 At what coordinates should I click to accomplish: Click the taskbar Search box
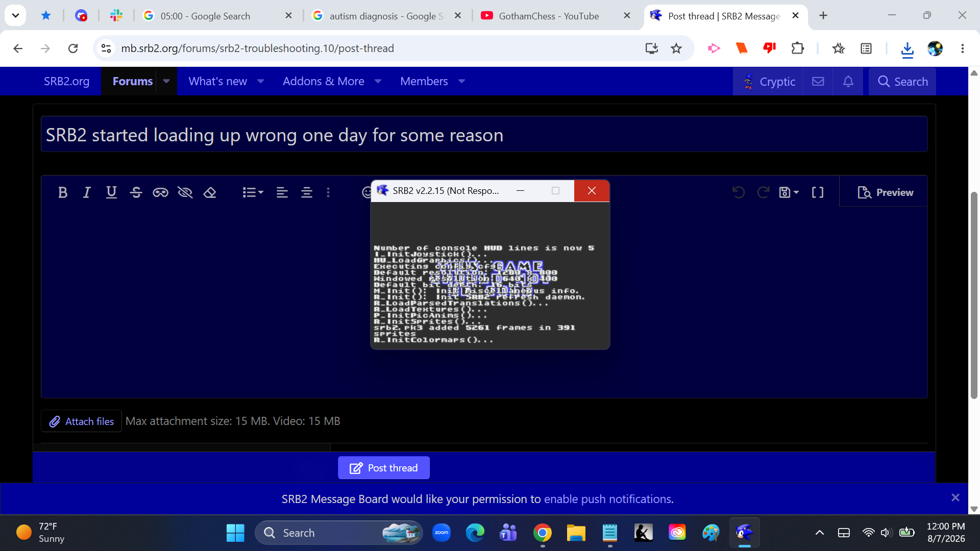pos(339,533)
